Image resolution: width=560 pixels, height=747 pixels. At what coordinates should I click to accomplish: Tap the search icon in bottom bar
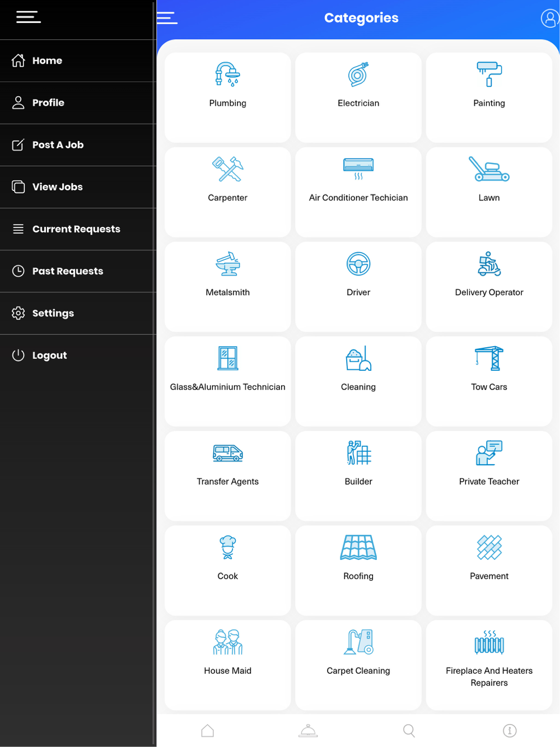(x=409, y=731)
